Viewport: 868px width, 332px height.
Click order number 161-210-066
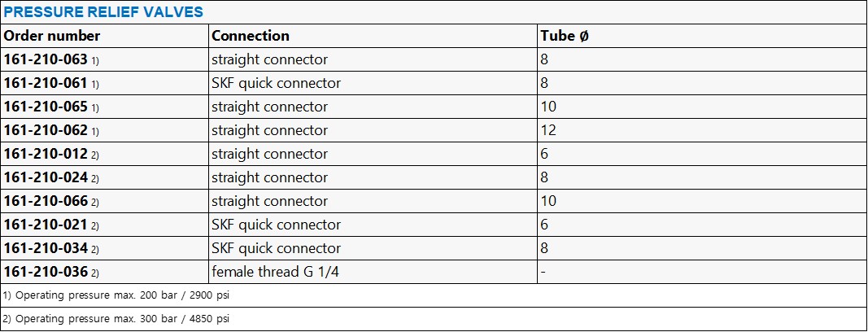pos(46,201)
